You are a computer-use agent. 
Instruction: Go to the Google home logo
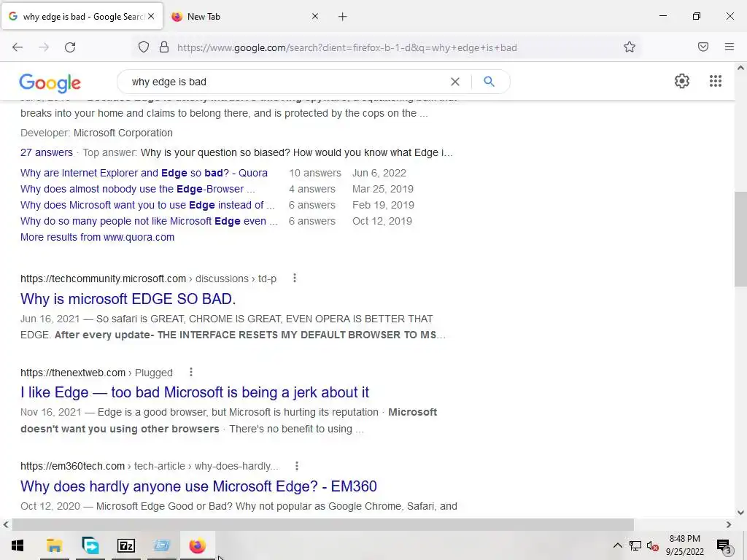click(50, 83)
